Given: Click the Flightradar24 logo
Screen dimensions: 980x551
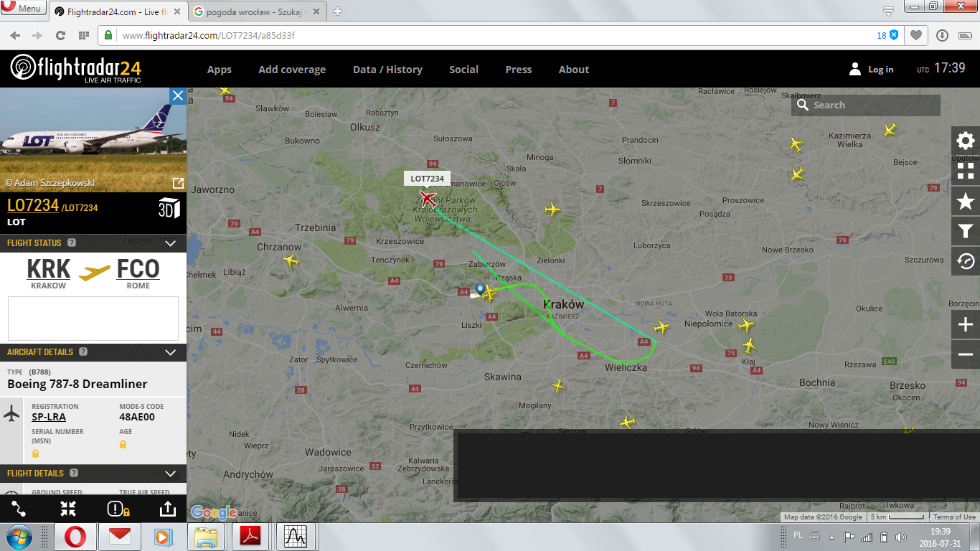Looking at the screenshot, I should [75, 69].
